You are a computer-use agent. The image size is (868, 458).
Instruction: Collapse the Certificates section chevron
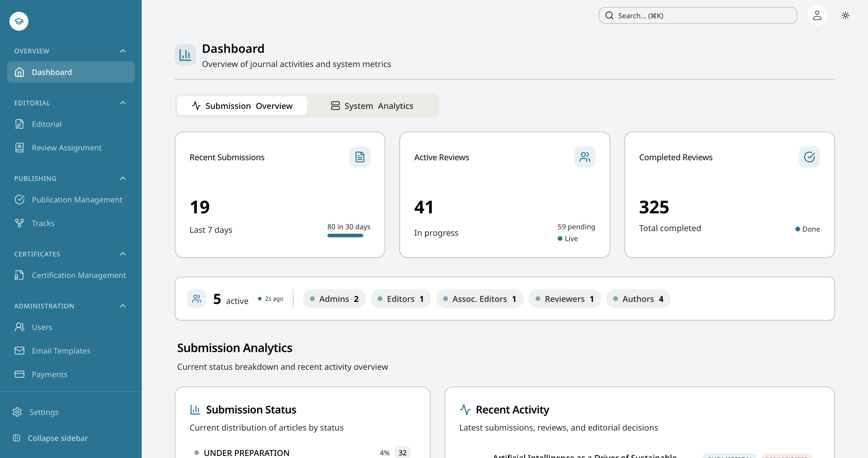[123, 253]
